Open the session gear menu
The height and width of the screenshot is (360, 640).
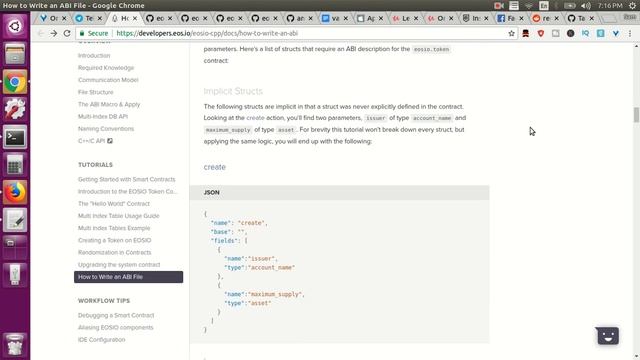point(632,6)
